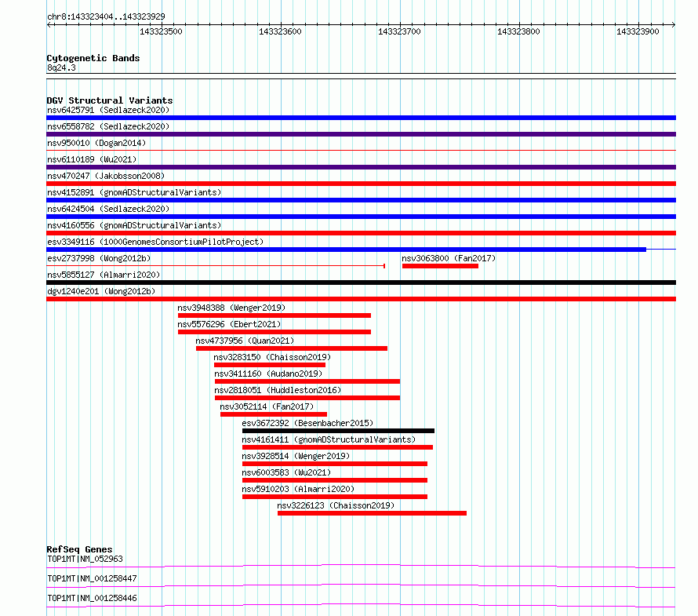This screenshot has width=698, height=616.
Task: Select the nsv5855127 (Almarri2020) black bar
Action: tap(361, 282)
